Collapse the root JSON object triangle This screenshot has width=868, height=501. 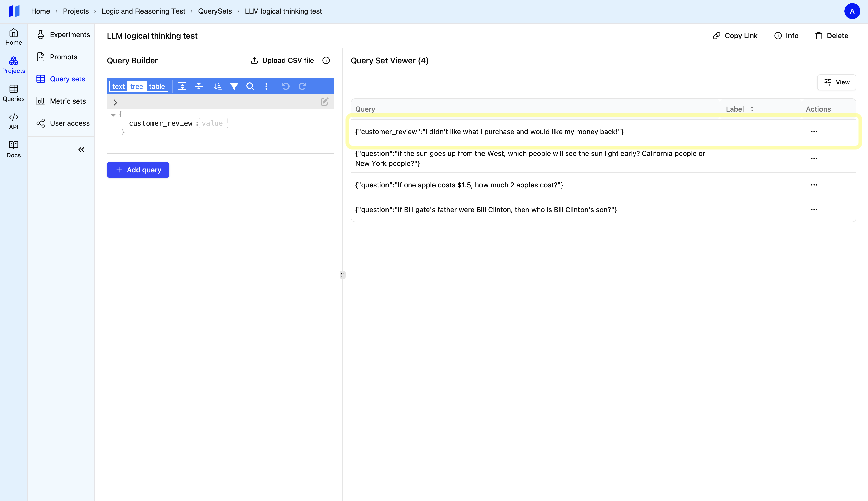[x=113, y=115]
